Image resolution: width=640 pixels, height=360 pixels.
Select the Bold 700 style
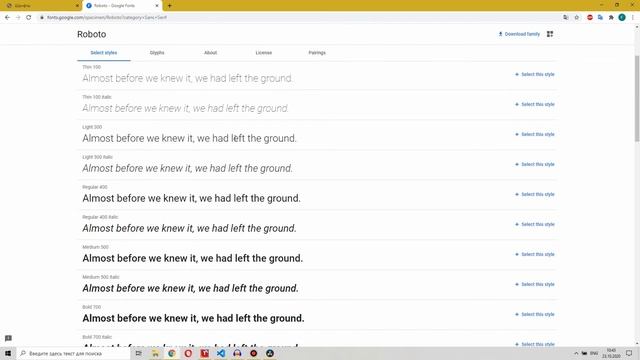535,314
